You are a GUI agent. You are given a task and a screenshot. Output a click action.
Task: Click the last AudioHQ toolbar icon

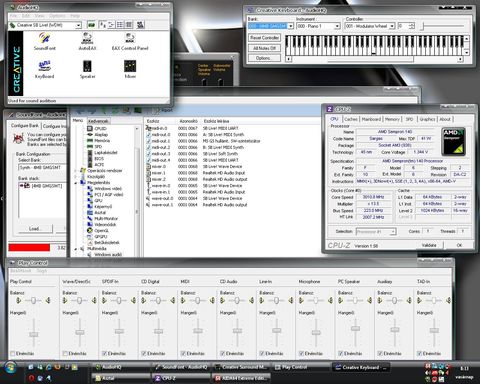click(140, 25)
